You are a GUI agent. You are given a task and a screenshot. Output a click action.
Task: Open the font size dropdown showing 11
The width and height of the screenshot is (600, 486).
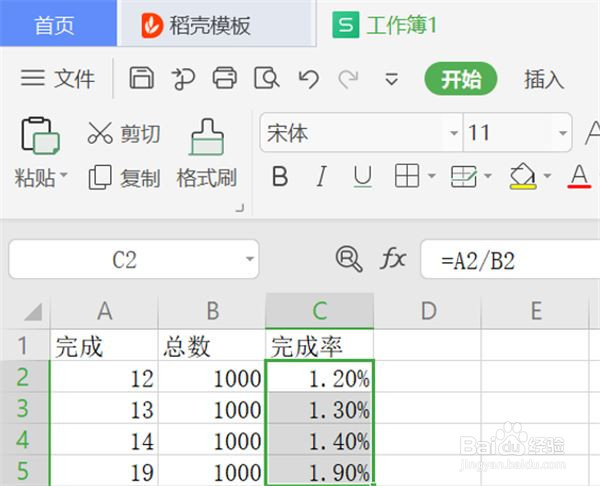click(x=562, y=133)
